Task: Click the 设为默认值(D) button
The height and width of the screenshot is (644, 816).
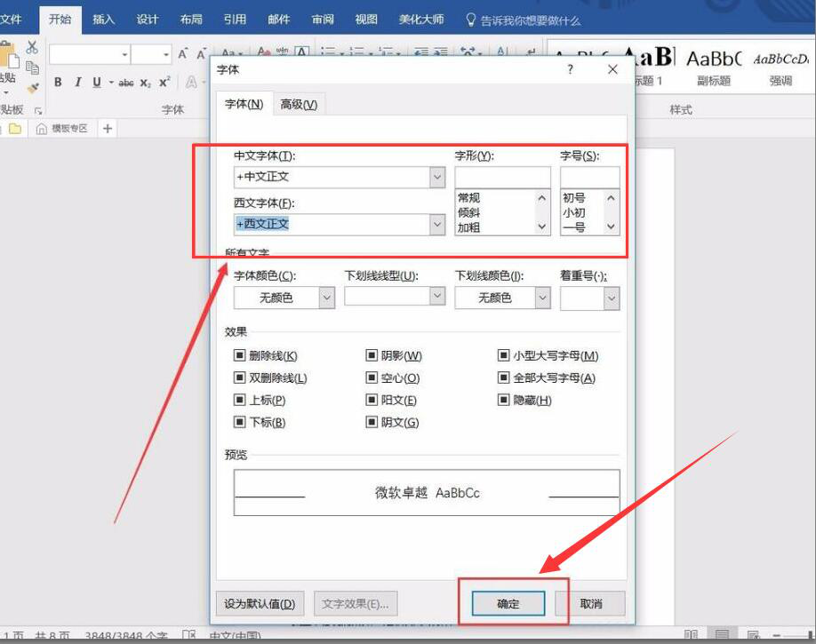Action: 260,603
